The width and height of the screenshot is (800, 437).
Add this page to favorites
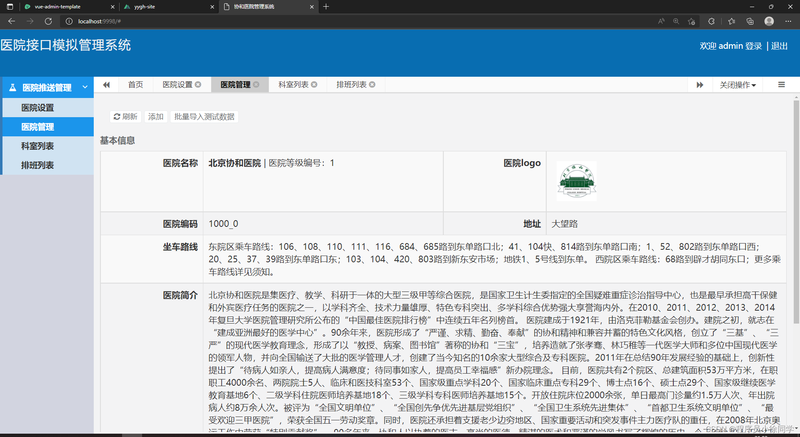click(691, 21)
